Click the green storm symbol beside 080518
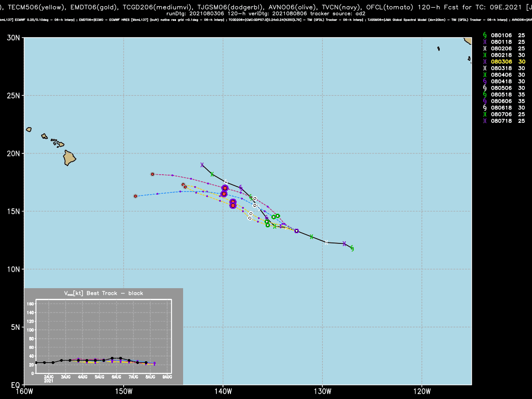Viewport: 532px width, 399px height. tap(485, 94)
